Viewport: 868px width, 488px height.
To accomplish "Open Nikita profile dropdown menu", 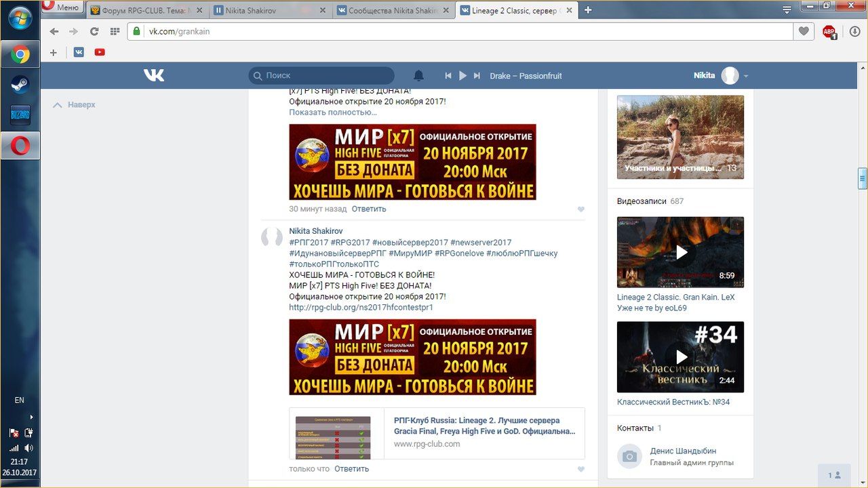I will pos(746,76).
